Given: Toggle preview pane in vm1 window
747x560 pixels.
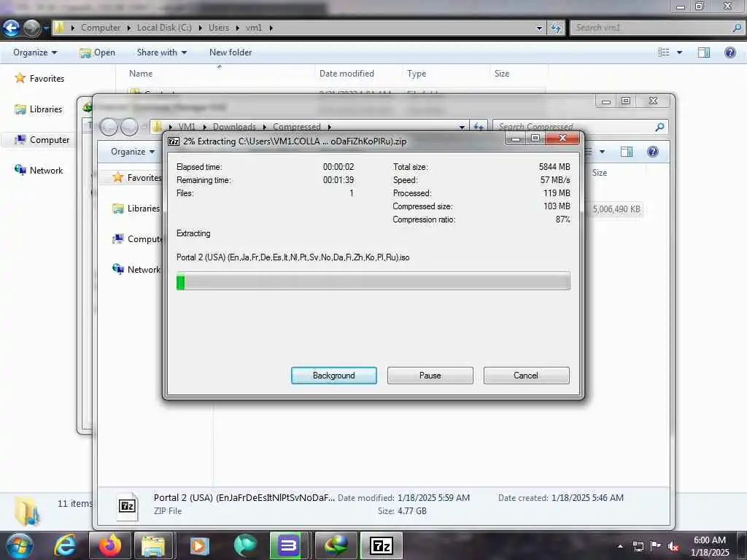Looking at the screenshot, I should 704,52.
